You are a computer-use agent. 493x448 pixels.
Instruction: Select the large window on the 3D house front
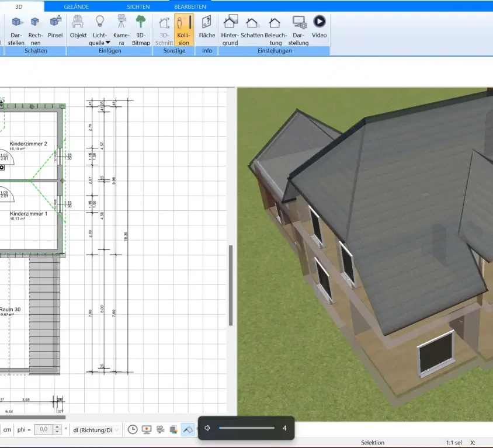436,353
